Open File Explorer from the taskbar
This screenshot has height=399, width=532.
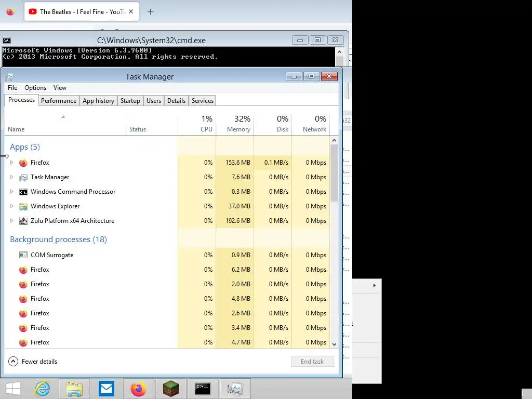(x=74, y=389)
